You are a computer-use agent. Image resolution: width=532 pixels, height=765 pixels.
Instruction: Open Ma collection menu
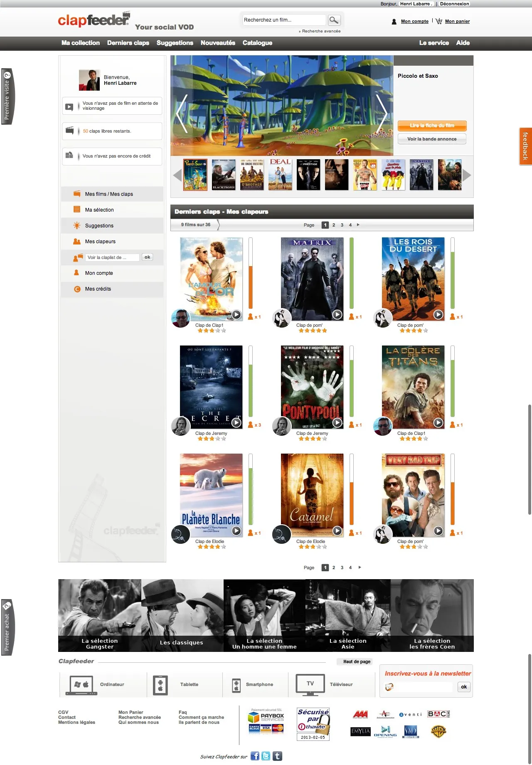click(81, 43)
